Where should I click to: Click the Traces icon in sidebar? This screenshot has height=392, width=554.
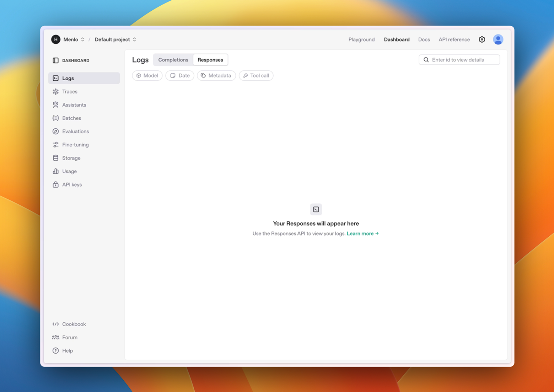55,92
